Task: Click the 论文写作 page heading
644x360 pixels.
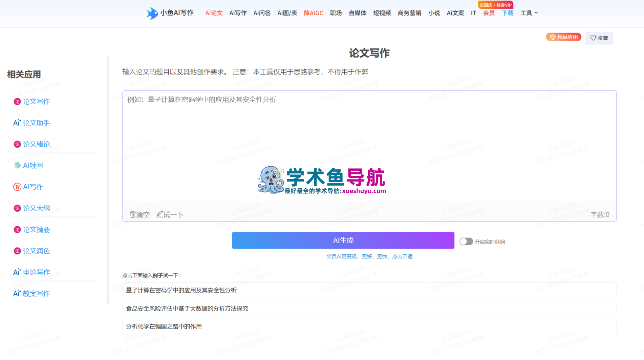Action: click(x=369, y=53)
